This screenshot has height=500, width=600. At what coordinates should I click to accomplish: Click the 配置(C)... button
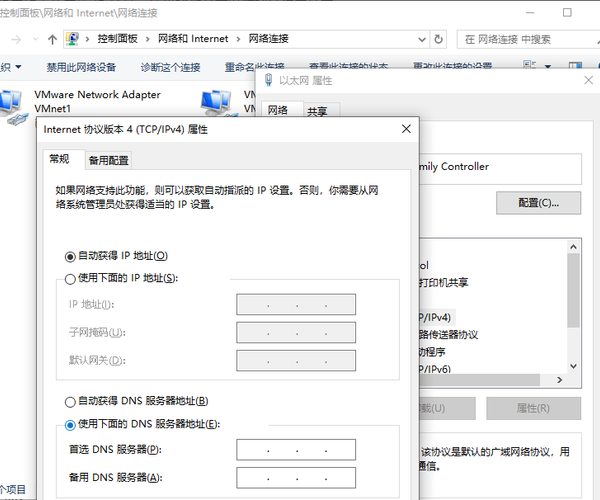point(538,203)
